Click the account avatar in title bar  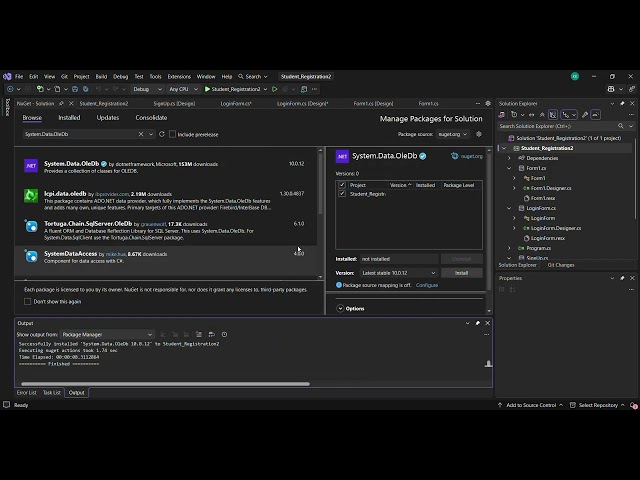pos(575,76)
